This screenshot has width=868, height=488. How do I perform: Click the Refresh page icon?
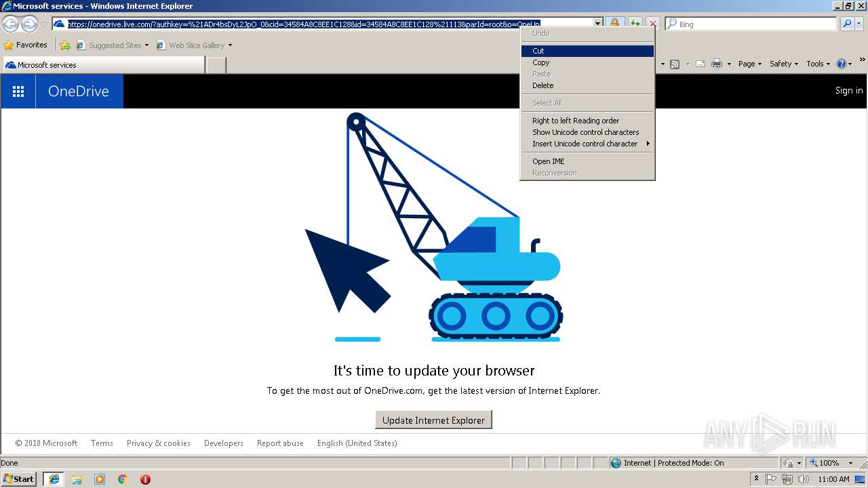pyautogui.click(x=635, y=24)
